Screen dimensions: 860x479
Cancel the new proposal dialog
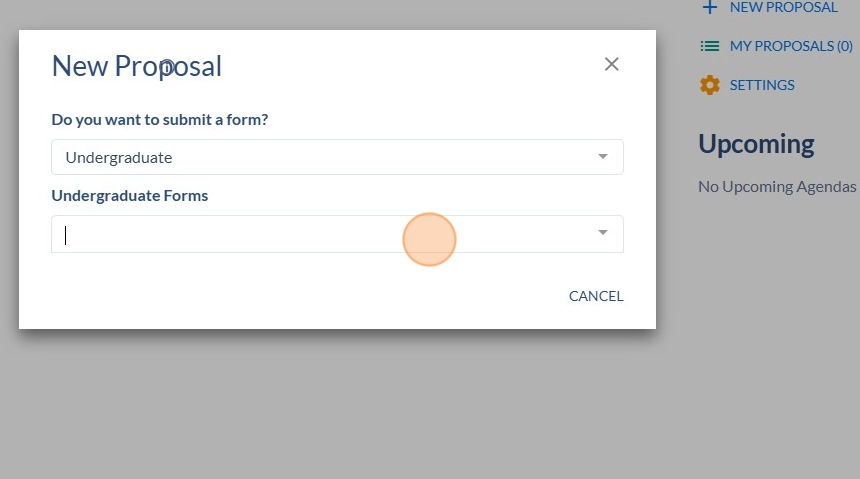tap(596, 296)
